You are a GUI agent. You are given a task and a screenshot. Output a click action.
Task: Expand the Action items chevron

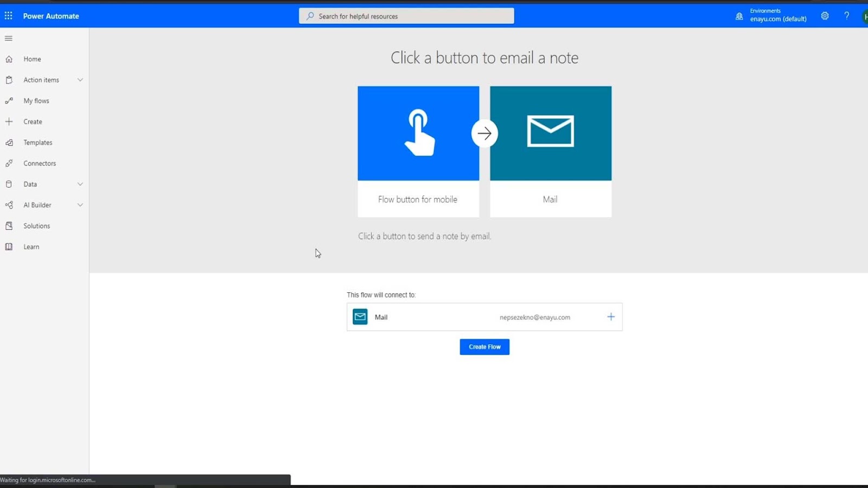[80, 80]
